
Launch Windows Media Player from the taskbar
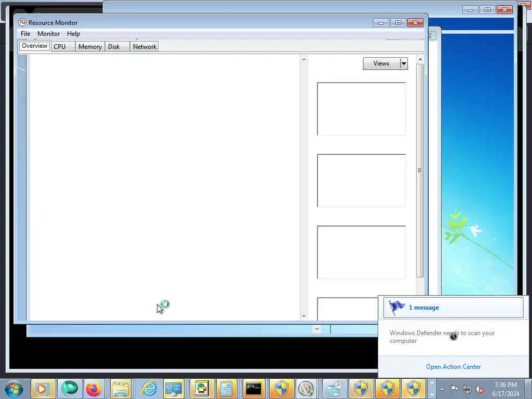pos(43,389)
